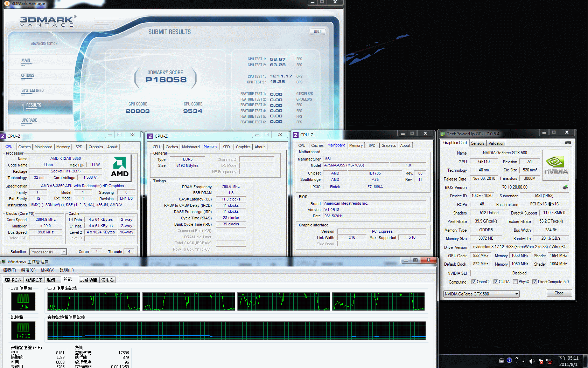
Task: Switch to the Sensors tab in GPU-Z
Action: pyautogui.click(x=477, y=143)
